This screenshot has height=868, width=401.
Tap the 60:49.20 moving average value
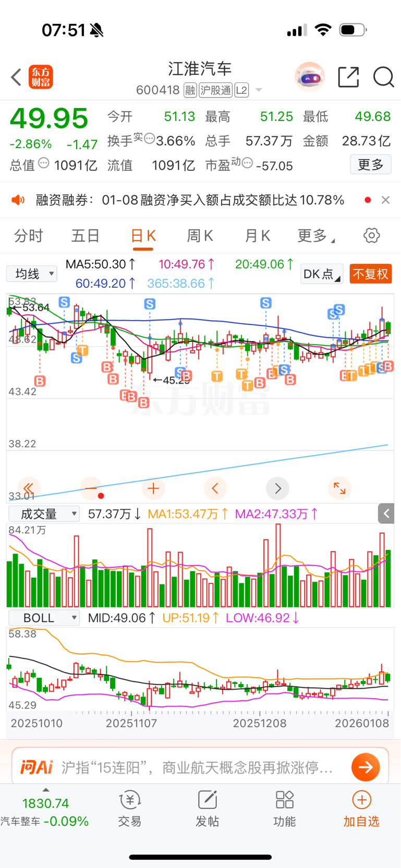point(106,284)
